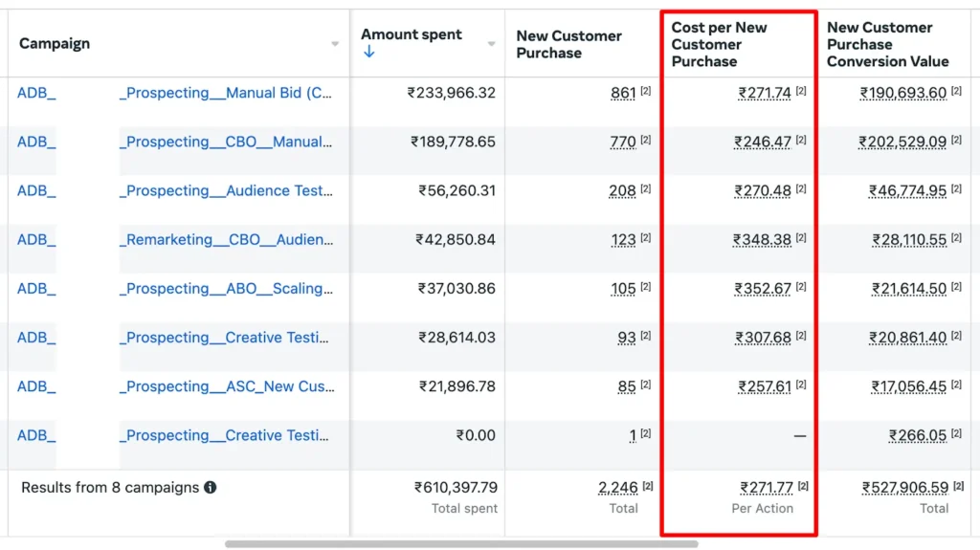Click the Cost per New Customer Purchase header

point(719,44)
